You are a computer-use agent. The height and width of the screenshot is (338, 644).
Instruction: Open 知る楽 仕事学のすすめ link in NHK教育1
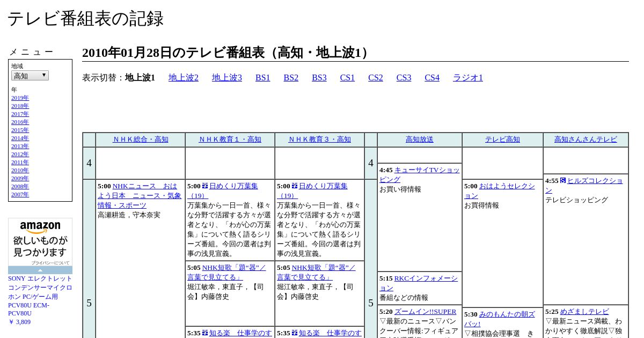point(240,333)
